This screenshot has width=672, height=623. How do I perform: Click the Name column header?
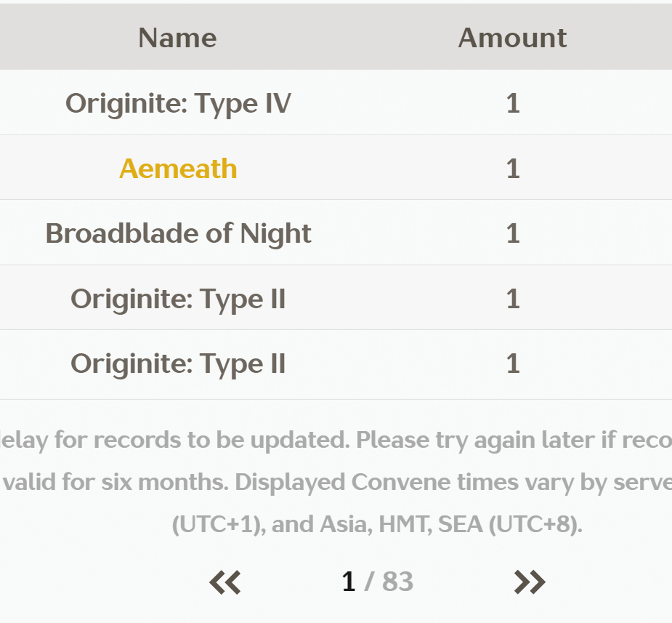[177, 38]
